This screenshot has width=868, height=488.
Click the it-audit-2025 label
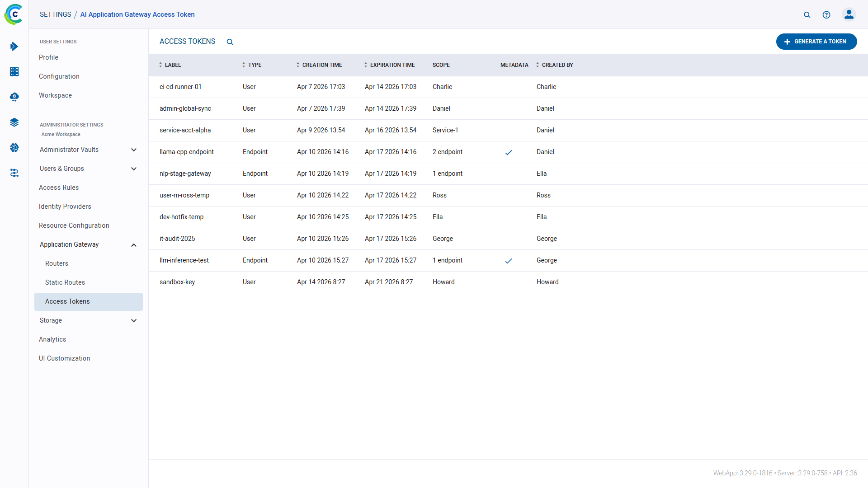click(x=177, y=239)
